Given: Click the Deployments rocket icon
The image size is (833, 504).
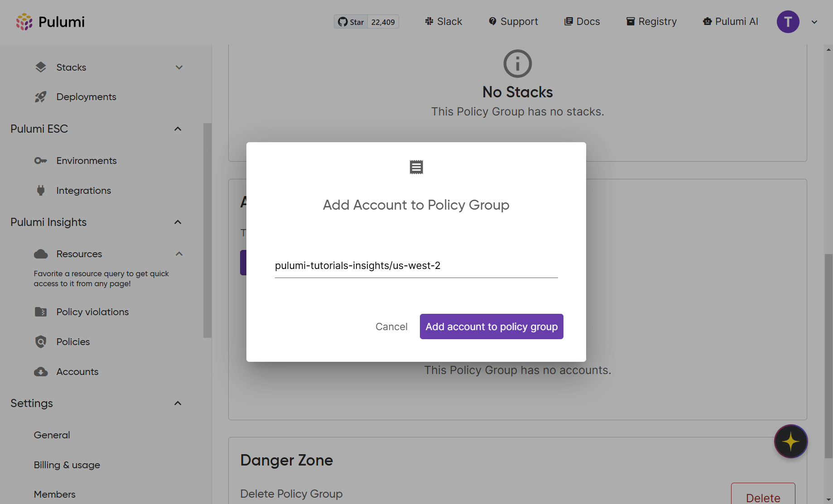Looking at the screenshot, I should point(41,97).
